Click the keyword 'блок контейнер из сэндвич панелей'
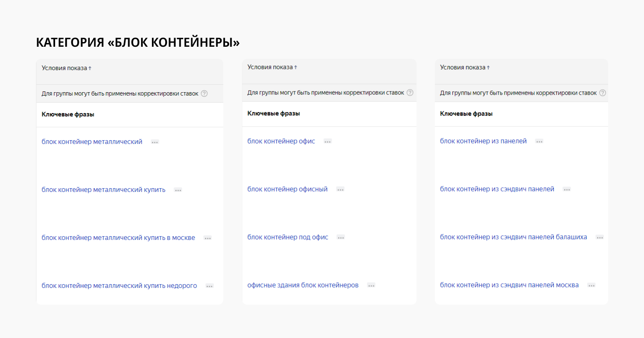This screenshot has height=338, width=644. click(497, 189)
